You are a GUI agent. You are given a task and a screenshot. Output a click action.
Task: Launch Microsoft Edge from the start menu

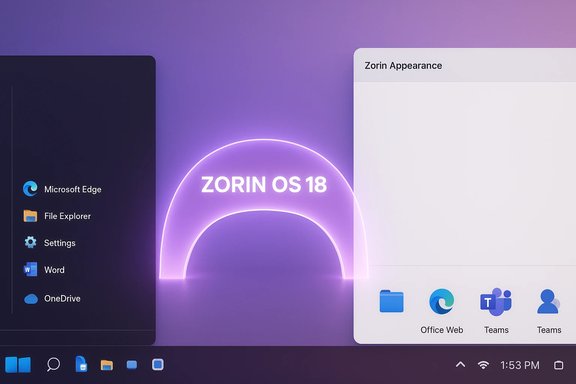(62, 189)
